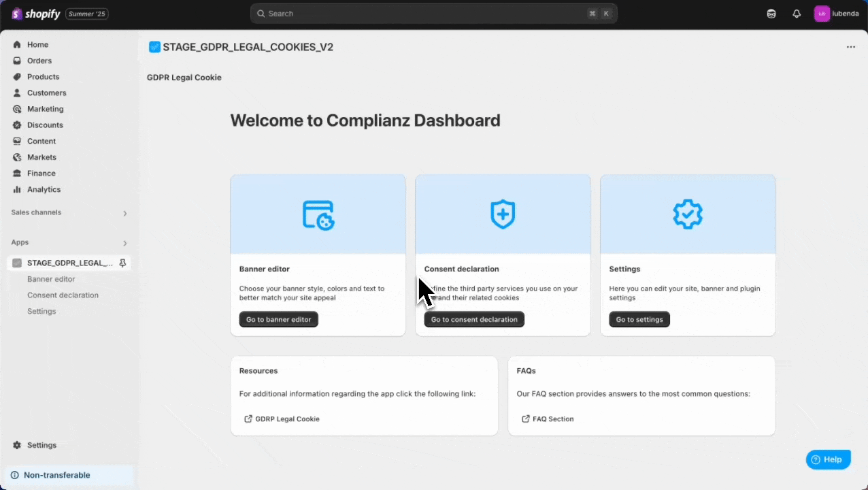Click the Discounts badge icon

(17, 125)
